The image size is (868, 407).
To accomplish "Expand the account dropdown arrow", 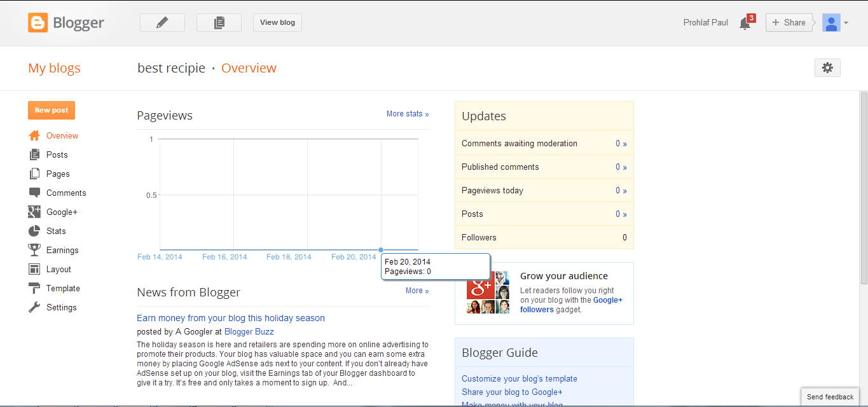I will 846,23.
